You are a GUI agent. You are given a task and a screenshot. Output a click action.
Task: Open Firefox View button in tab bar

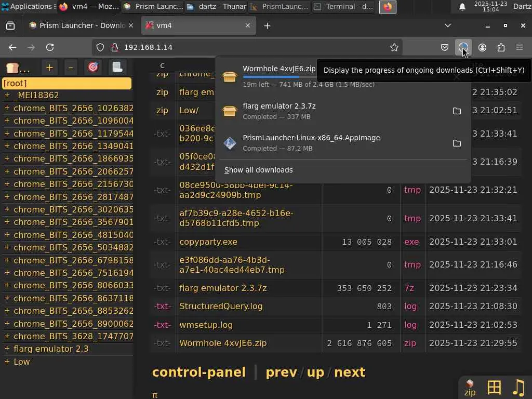click(x=10, y=26)
